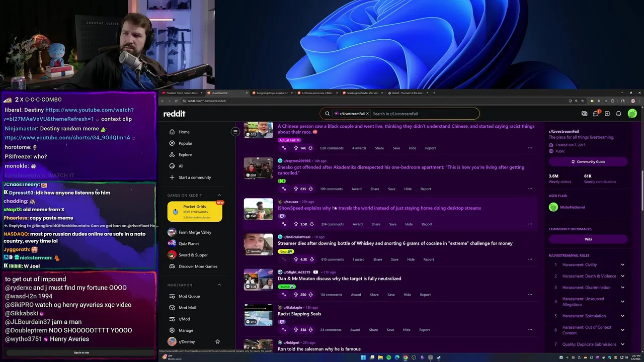
Task: Click Start a community
Action: tap(195, 177)
